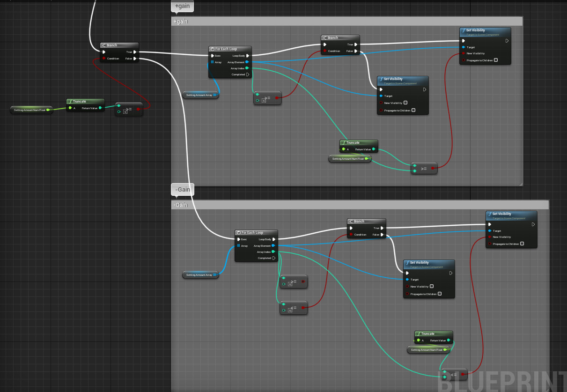The width and height of the screenshot is (567, 392).
Task: Click the +gain comment bubble
Action: pyautogui.click(x=183, y=6)
